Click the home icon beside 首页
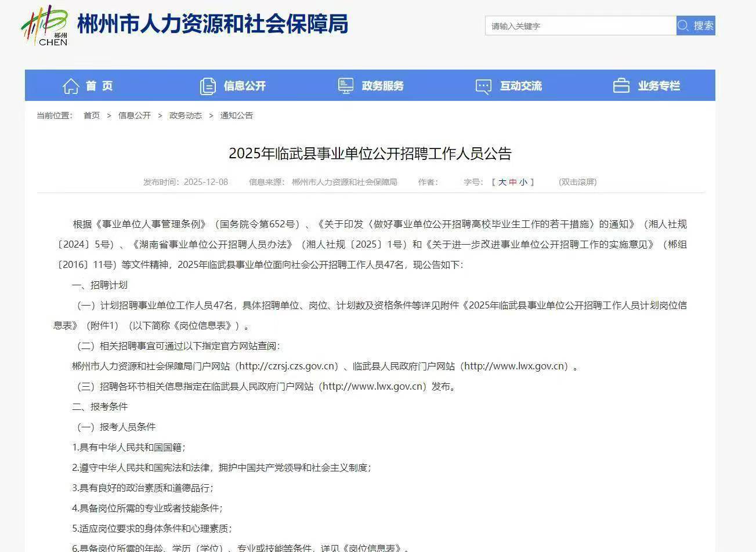756x552 pixels. [x=70, y=85]
